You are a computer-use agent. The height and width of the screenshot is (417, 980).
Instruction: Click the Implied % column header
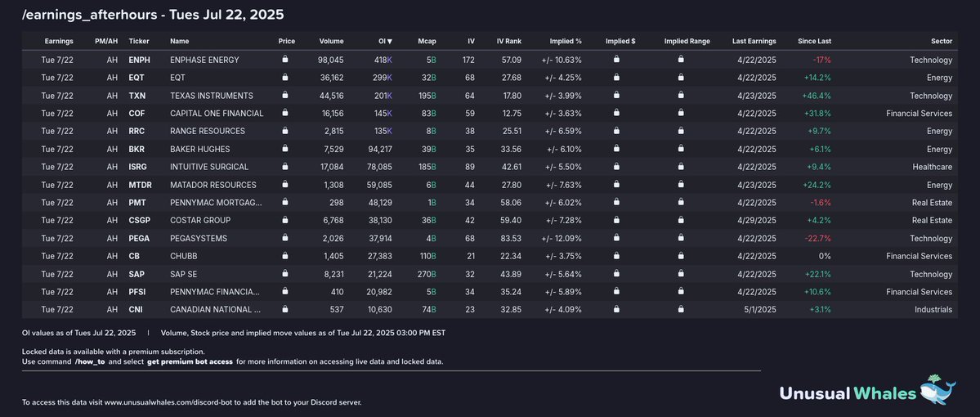tap(566, 41)
